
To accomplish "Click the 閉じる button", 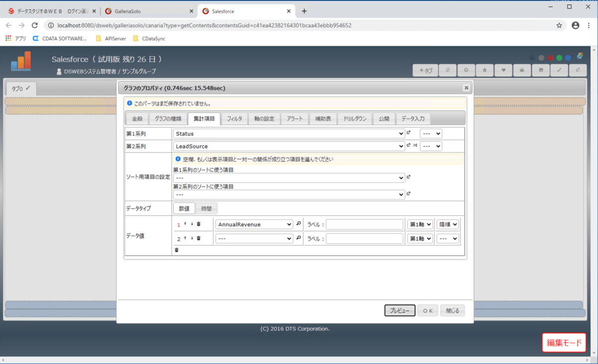I will [x=452, y=311].
